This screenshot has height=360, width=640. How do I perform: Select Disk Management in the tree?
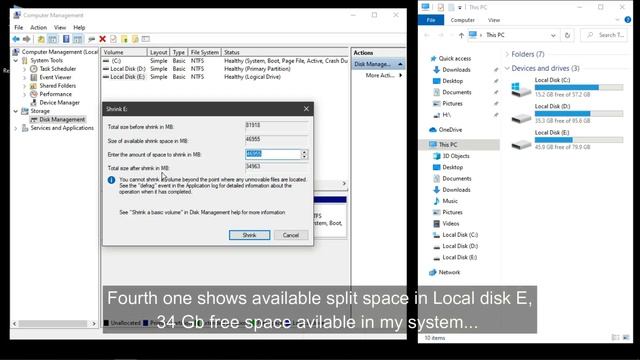62,120
